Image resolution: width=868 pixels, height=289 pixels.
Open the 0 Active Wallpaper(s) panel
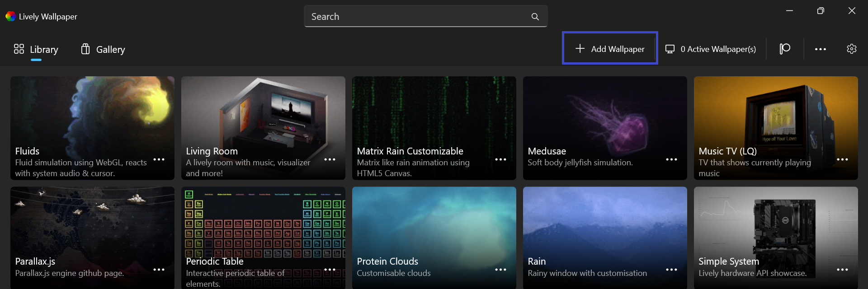[x=711, y=49]
